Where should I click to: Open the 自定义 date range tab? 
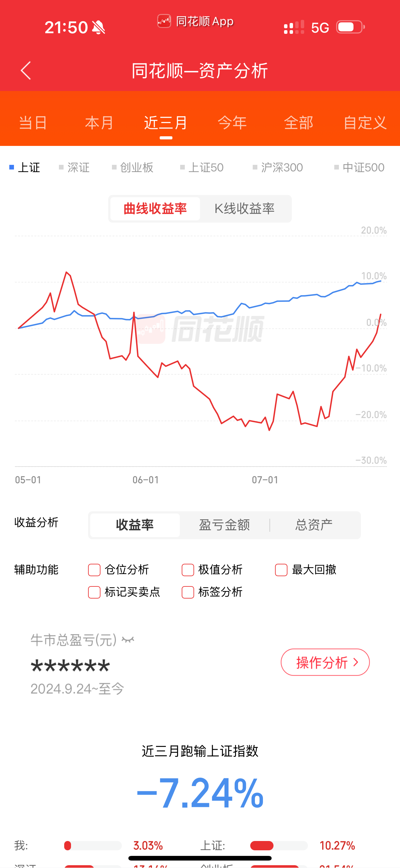pos(365,123)
